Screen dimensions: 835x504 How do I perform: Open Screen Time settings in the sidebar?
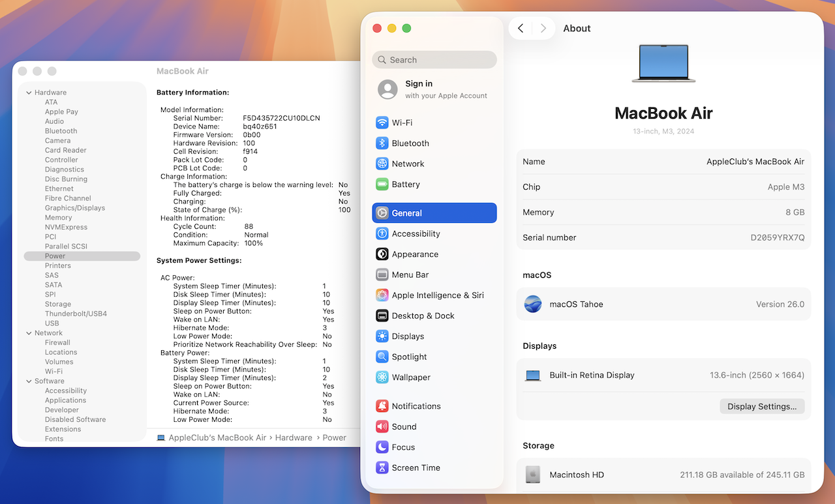click(x=434, y=467)
